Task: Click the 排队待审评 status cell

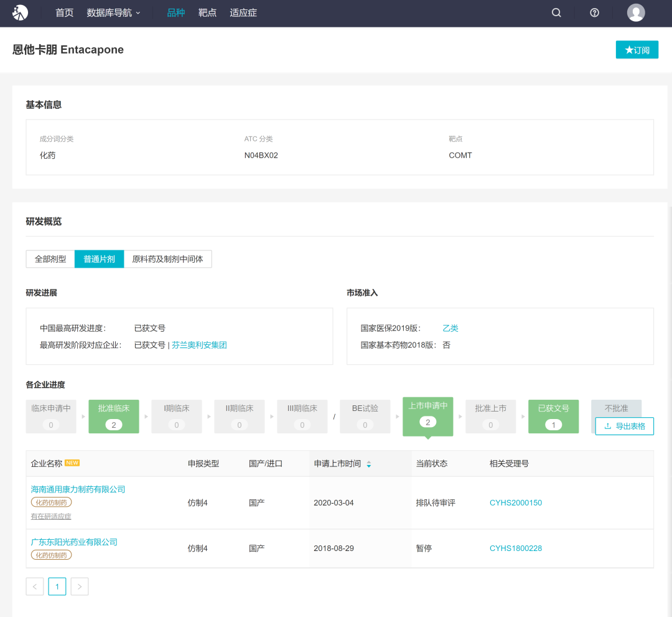Action: click(x=436, y=502)
